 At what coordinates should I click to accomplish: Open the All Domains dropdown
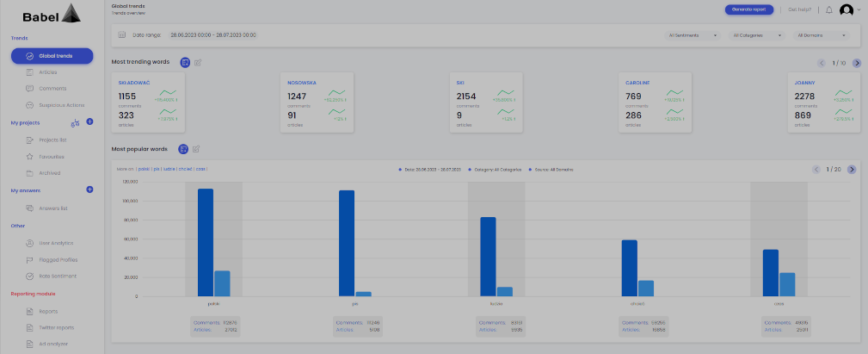822,35
